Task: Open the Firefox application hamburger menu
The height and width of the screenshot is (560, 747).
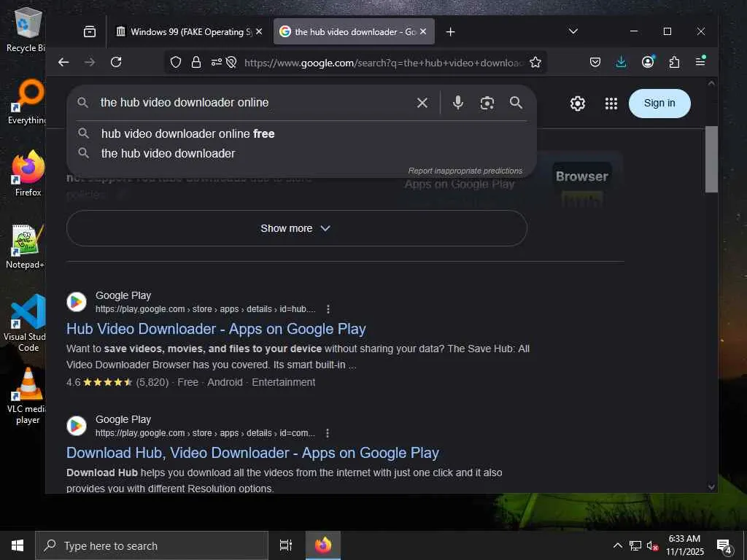Action: pyautogui.click(x=700, y=61)
